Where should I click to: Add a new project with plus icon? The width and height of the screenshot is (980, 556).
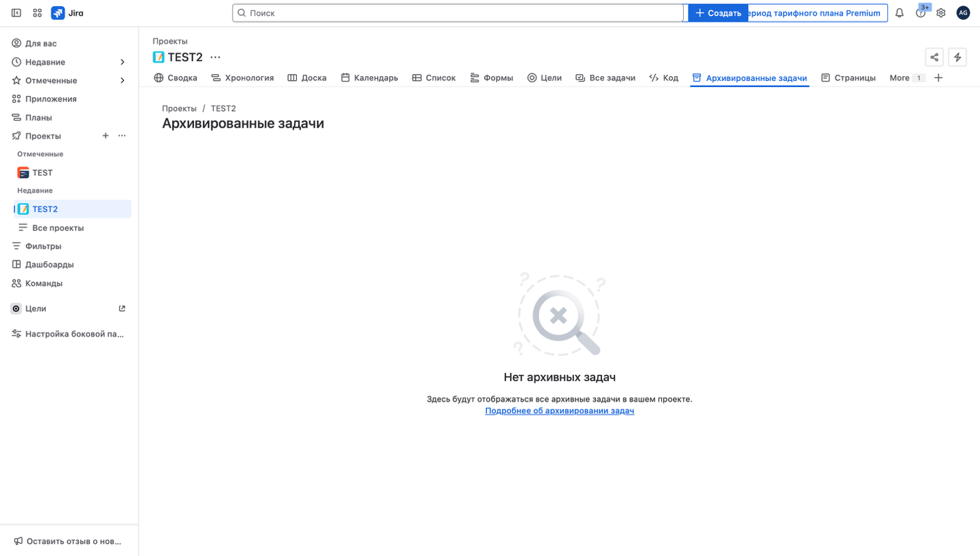click(106, 136)
